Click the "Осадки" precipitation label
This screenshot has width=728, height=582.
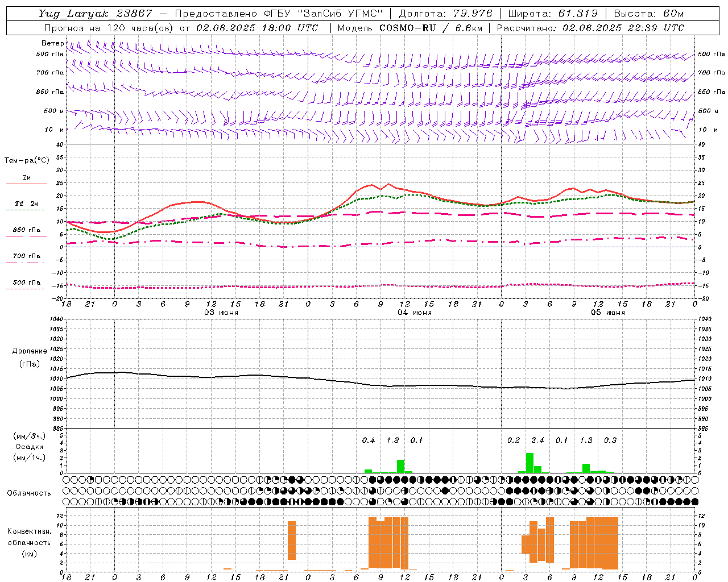click(x=30, y=447)
